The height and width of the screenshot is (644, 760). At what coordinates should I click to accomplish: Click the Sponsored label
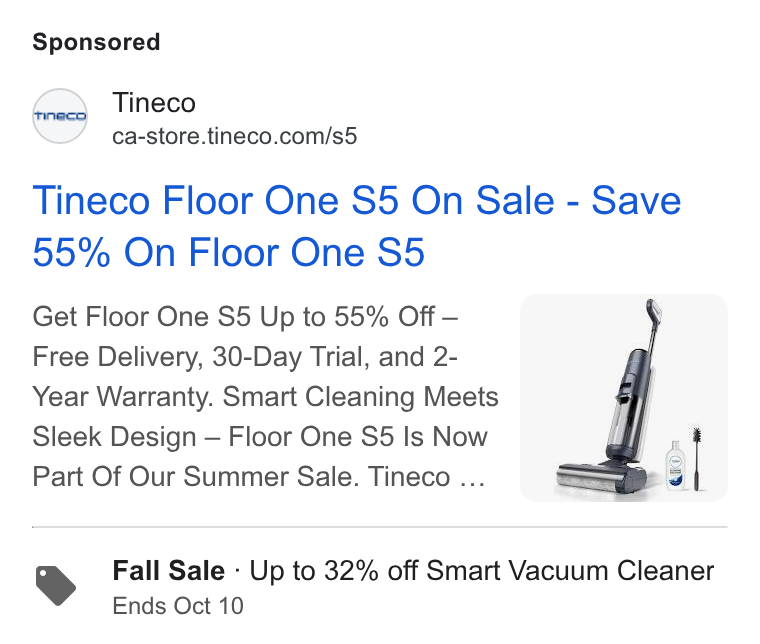click(96, 42)
